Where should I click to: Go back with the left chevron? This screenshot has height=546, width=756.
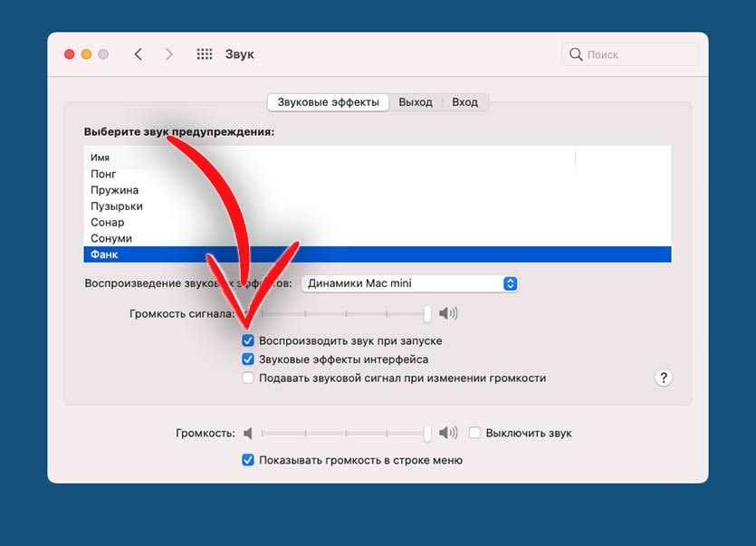(x=139, y=54)
